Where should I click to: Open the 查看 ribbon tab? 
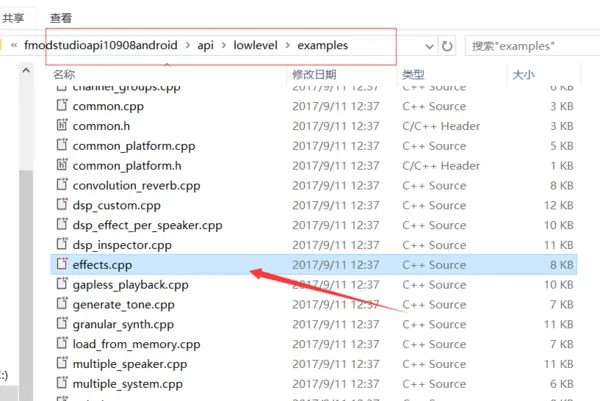coord(61,18)
